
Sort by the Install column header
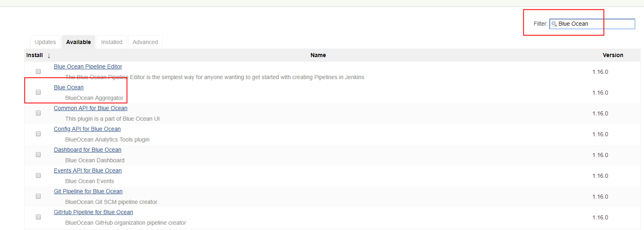(x=35, y=55)
